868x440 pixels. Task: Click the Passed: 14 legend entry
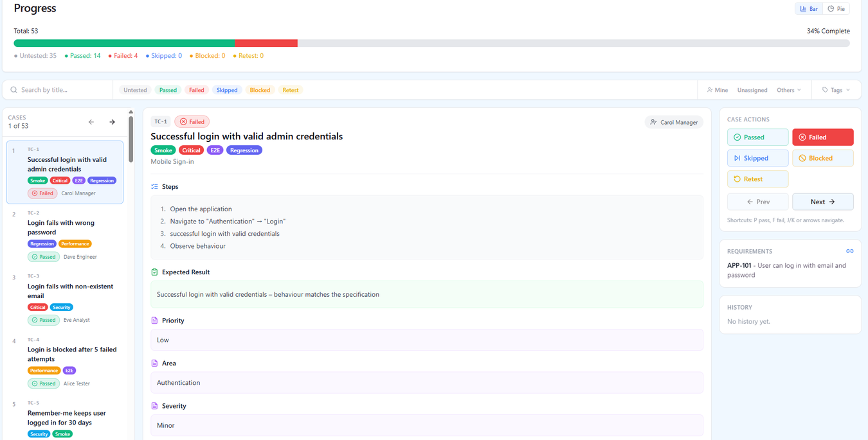pyautogui.click(x=83, y=56)
